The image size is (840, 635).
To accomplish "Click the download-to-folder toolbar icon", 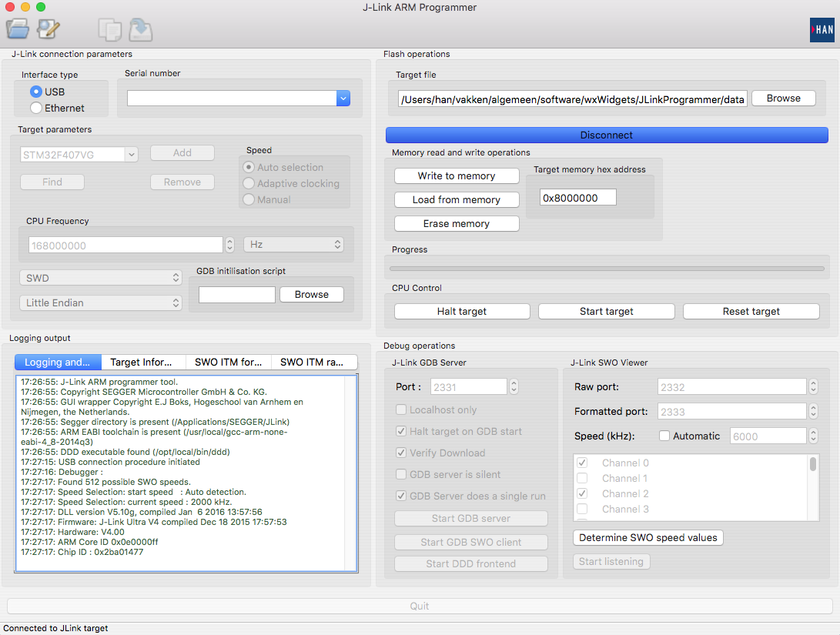I will coord(141,29).
